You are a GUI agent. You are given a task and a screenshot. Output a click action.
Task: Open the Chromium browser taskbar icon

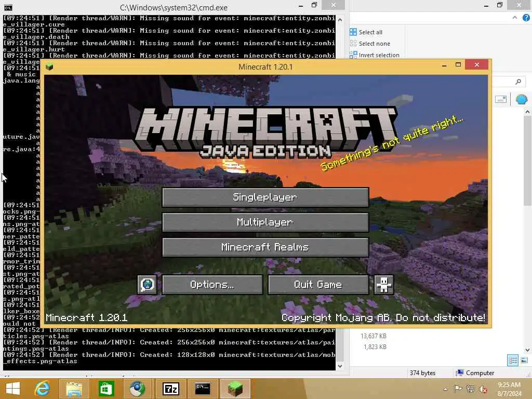point(137,389)
